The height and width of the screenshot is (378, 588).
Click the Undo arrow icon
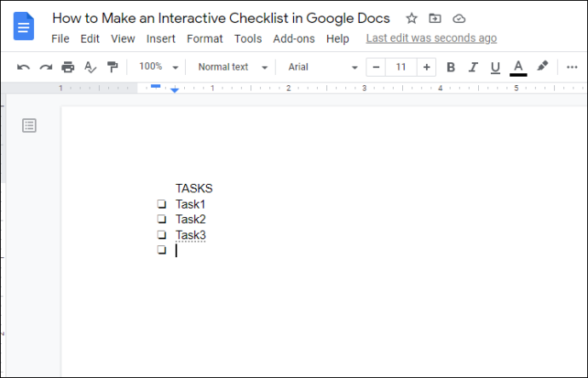(x=23, y=67)
